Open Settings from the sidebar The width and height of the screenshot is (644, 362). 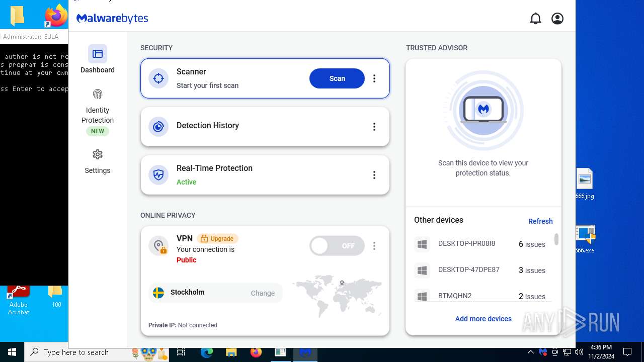pos(98,161)
